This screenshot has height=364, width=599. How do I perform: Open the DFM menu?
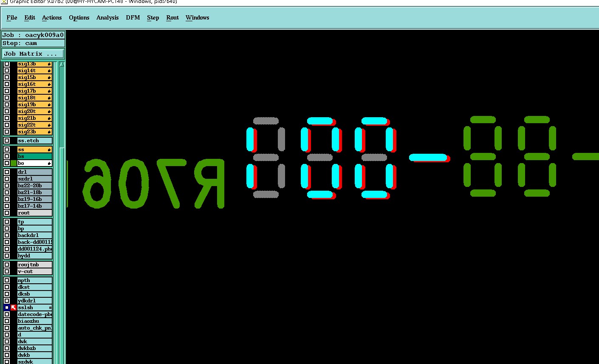[133, 17]
